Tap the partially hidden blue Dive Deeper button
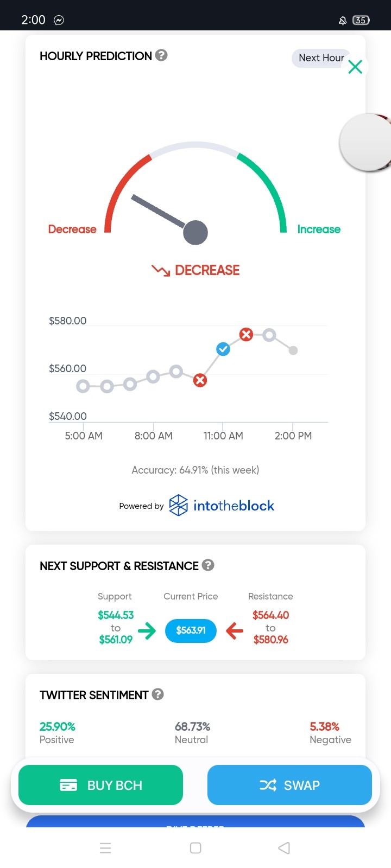 tap(195, 821)
